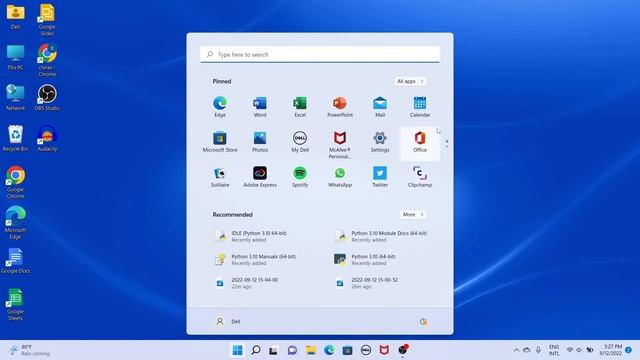The image size is (640, 360).
Task: Click the More recommended button
Action: coord(413,214)
